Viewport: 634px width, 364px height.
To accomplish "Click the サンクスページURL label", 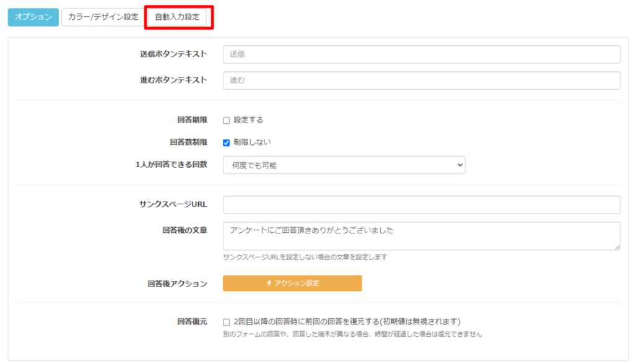I will tap(173, 204).
